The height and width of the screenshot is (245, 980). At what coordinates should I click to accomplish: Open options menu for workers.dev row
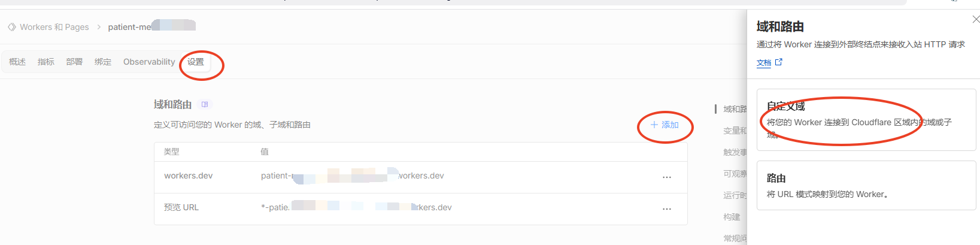tap(666, 177)
